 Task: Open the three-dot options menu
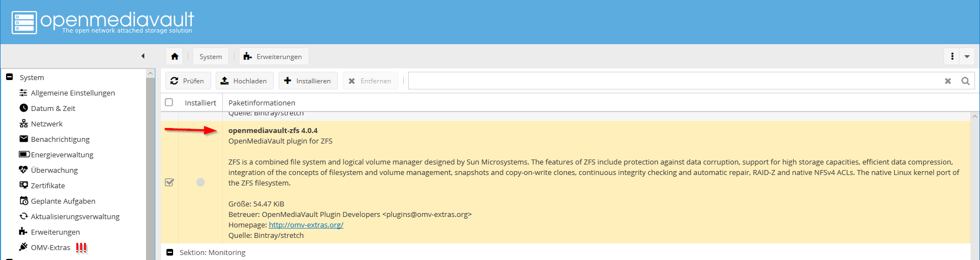952,56
